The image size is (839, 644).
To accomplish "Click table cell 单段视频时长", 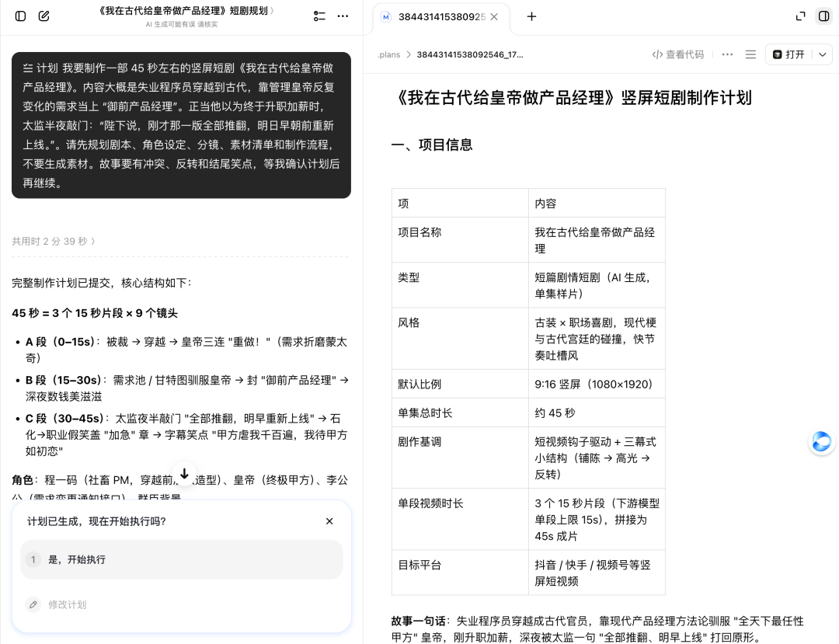I will point(460,520).
